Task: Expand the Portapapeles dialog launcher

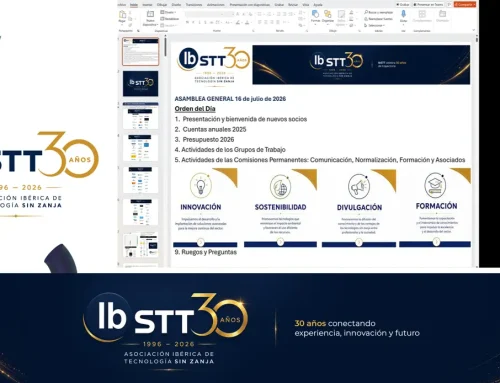Action: [138, 31]
